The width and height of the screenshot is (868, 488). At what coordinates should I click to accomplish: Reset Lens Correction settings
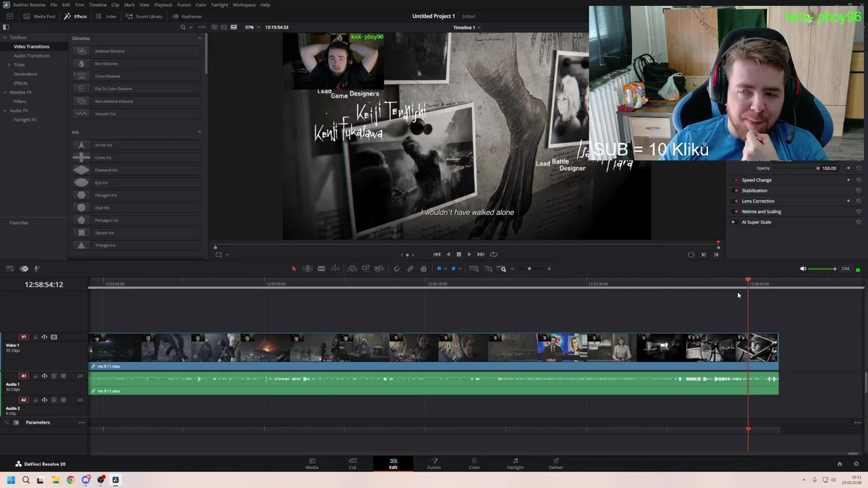pyautogui.click(x=859, y=201)
